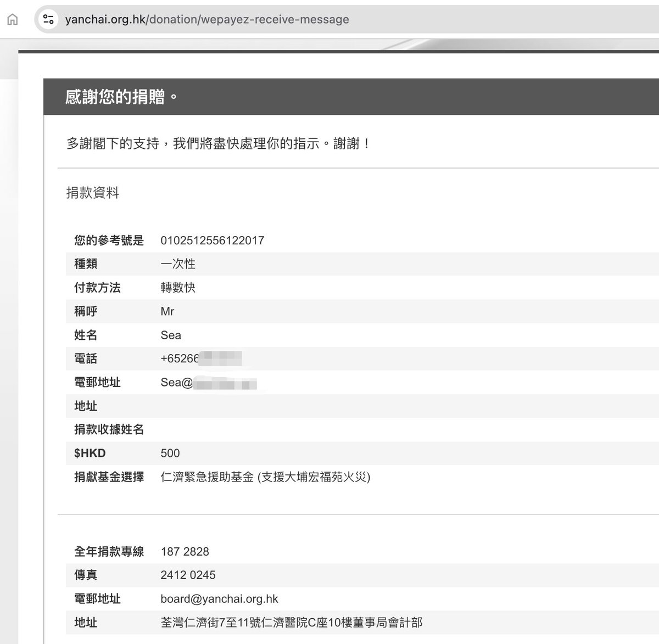Click the donation amount 500

click(x=170, y=453)
